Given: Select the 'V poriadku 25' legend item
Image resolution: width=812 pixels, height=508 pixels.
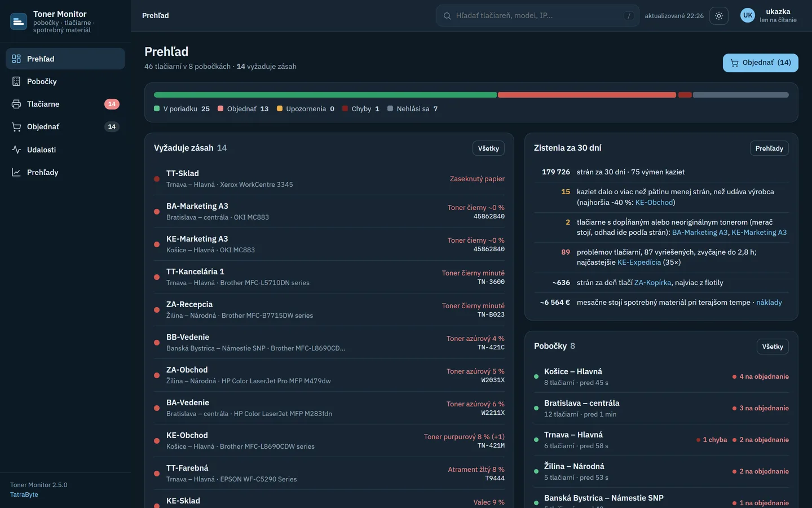Looking at the screenshot, I should (182, 109).
